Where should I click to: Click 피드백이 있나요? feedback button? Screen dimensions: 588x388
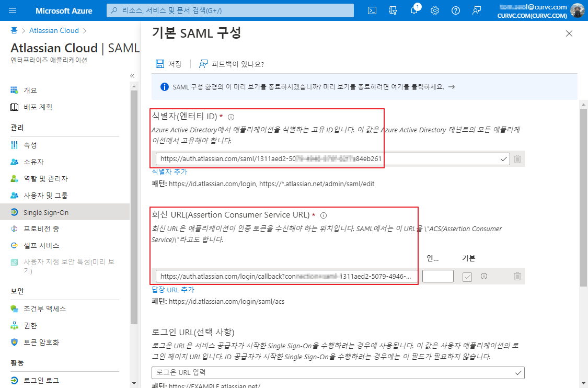click(x=232, y=64)
